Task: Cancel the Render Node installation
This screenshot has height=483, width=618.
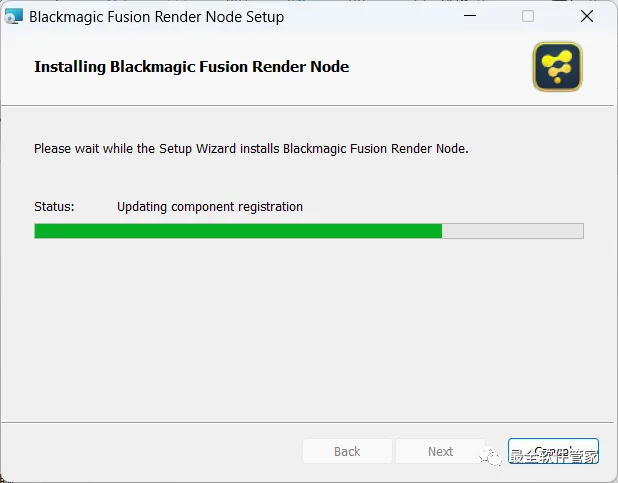Action: pyautogui.click(x=553, y=451)
